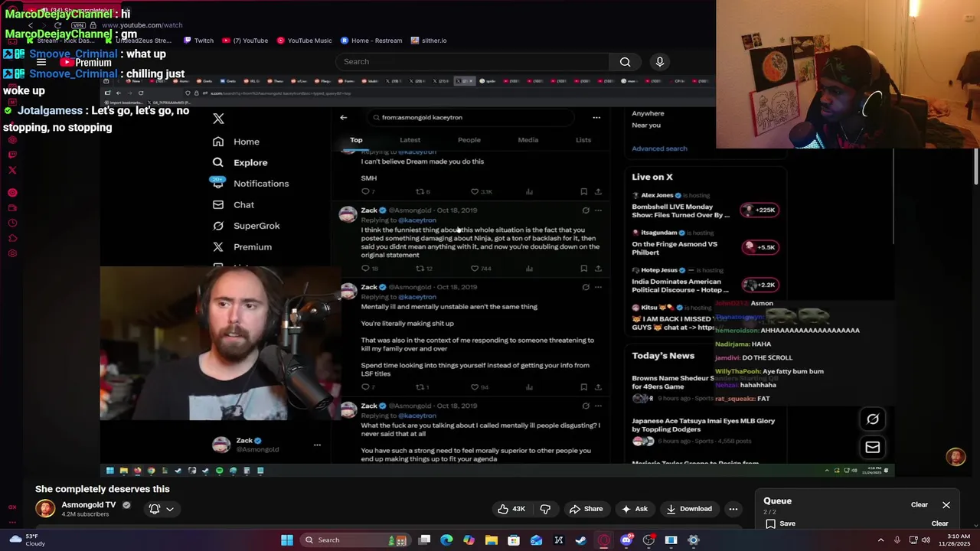980x551 pixels.
Task: Open Advanced search link in the video
Action: tap(659, 148)
